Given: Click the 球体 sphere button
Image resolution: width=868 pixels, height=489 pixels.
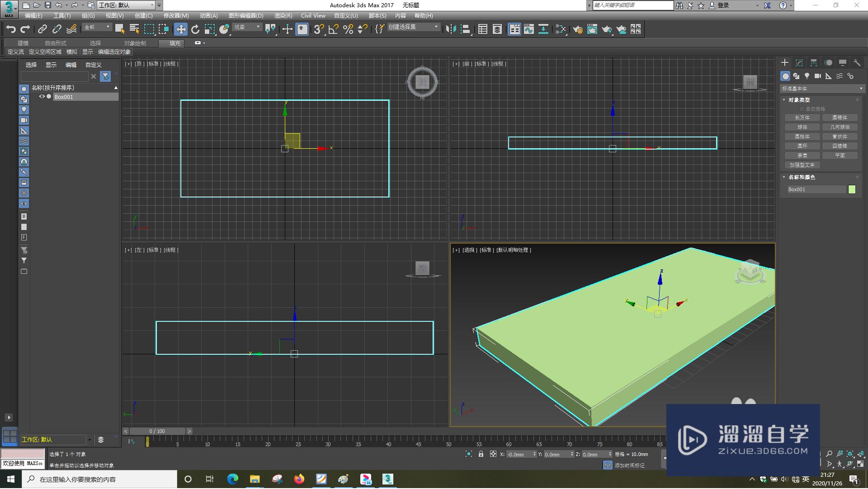Looking at the screenshot, I should (x=802, y=127).
